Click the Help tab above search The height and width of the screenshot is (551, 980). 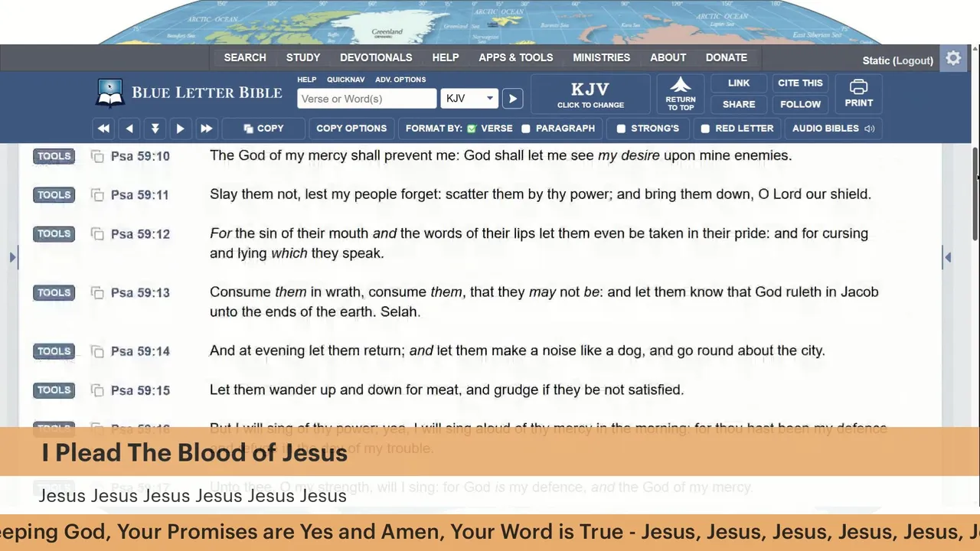[x=306, y=80]
